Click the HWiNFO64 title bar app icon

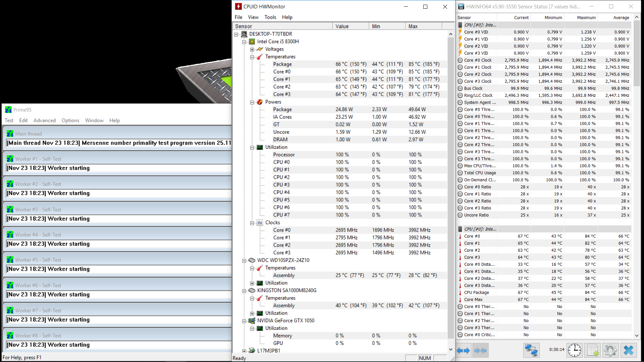tap(461, 6)
